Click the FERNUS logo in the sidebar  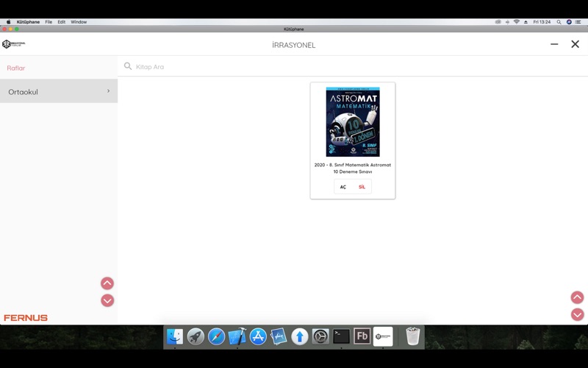tap(26, 318)
